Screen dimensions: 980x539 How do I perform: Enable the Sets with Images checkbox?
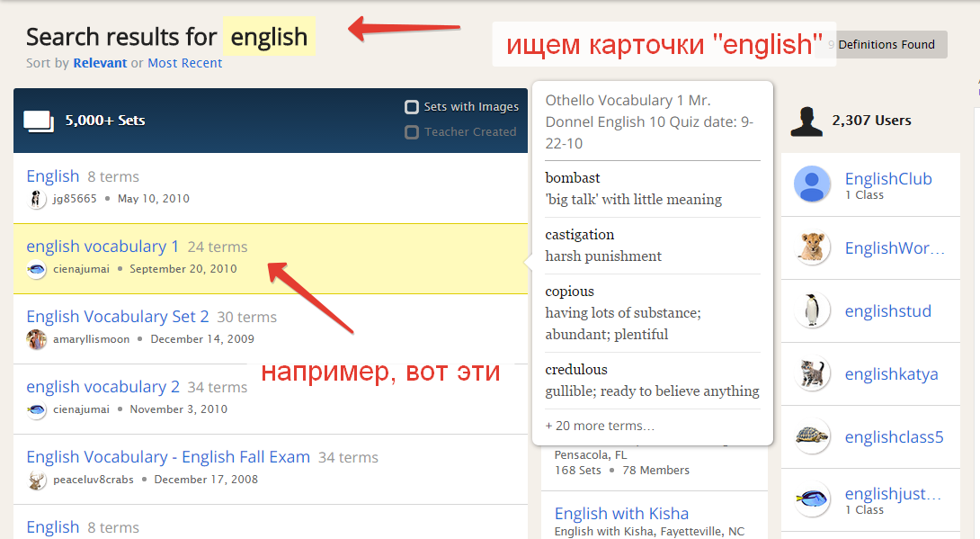[412, 107]
